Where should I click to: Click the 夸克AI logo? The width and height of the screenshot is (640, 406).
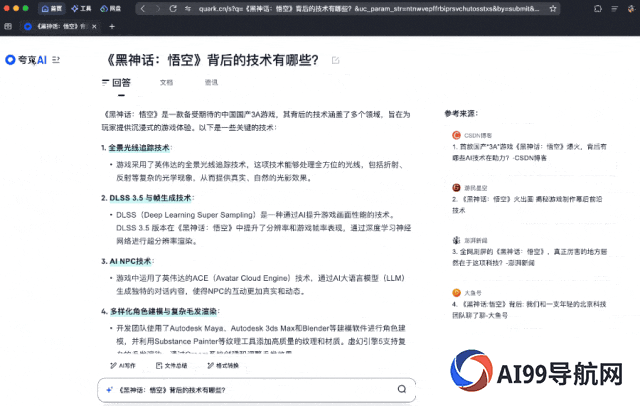pos(26,60)
